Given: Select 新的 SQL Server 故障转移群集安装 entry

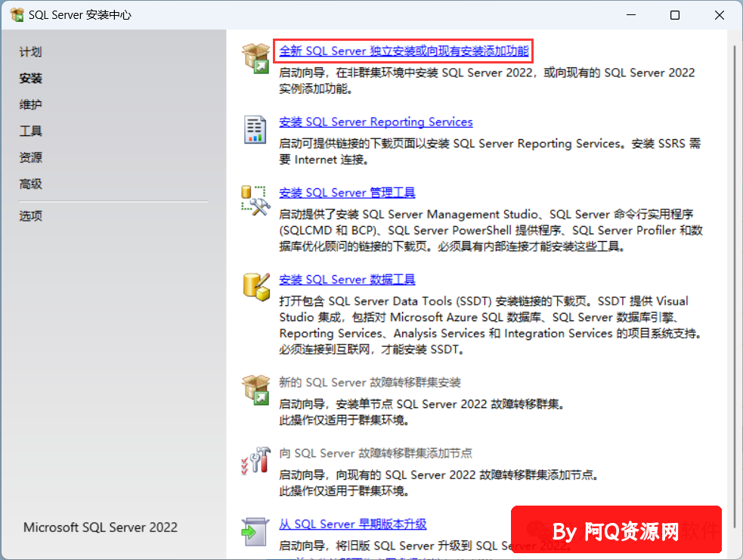Looking at the screenshot, I should [370, 382].
